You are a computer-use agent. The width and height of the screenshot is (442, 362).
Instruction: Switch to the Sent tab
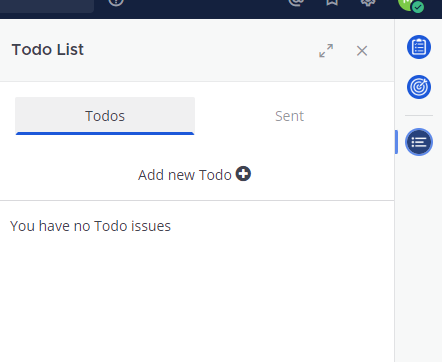click(x=289, y=116)
